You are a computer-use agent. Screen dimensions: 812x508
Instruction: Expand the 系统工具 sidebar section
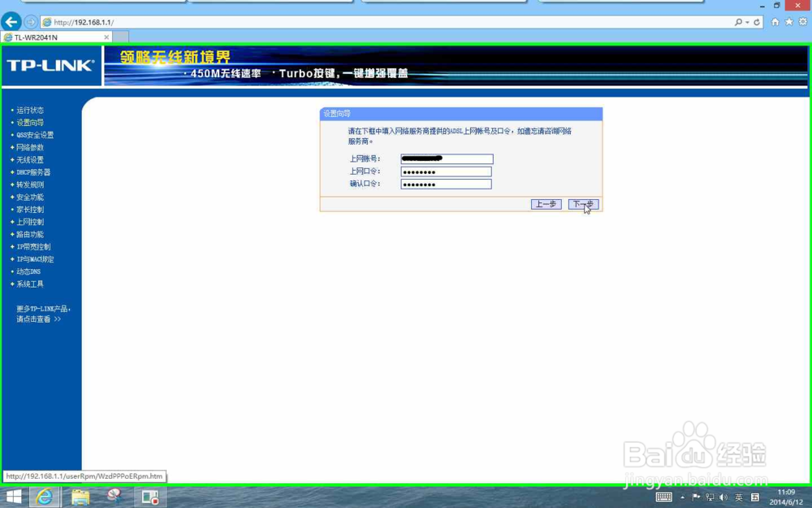(x=30, y=284)
